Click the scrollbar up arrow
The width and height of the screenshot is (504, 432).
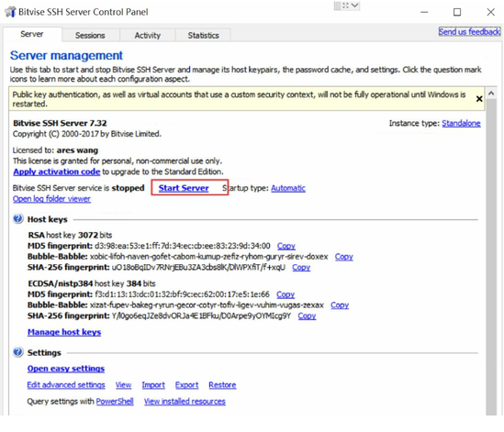491,94
